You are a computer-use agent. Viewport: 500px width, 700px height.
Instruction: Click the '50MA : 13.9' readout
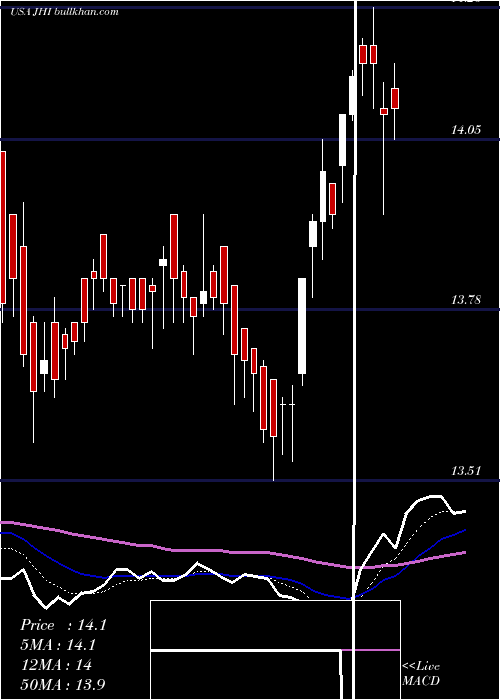(63, 684)
